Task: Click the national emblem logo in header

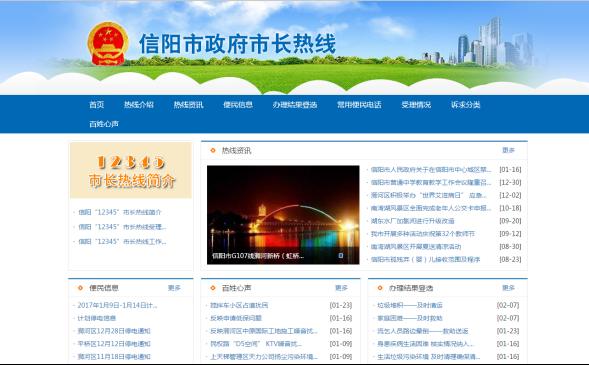Action: (x=108, y=43)
